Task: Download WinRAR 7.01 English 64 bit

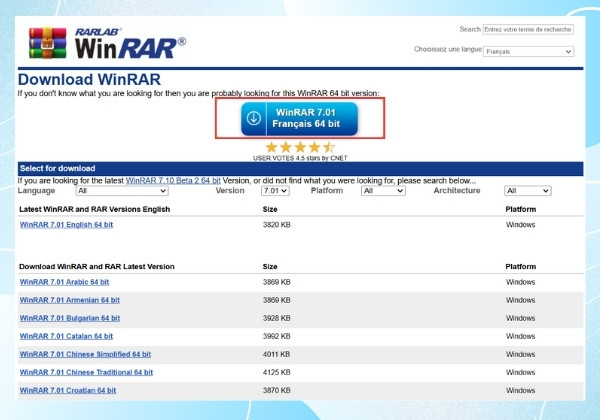Action: [x=66, y=225]
